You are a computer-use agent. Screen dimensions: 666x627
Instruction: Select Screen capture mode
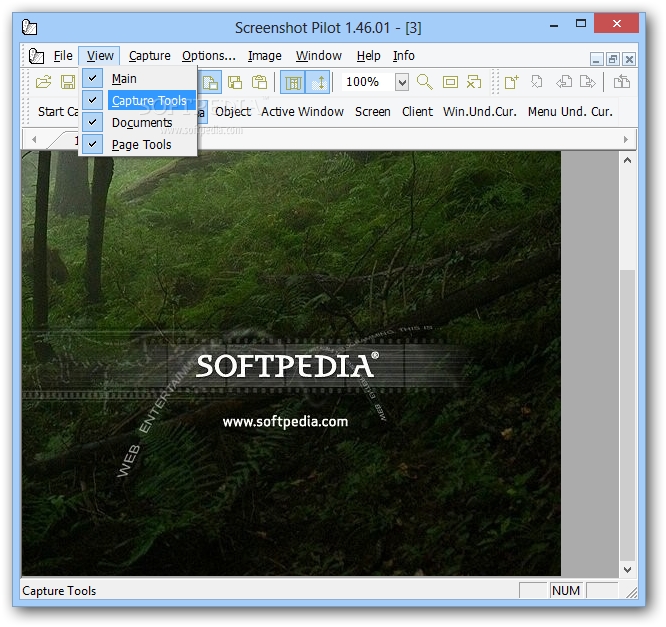373,112
